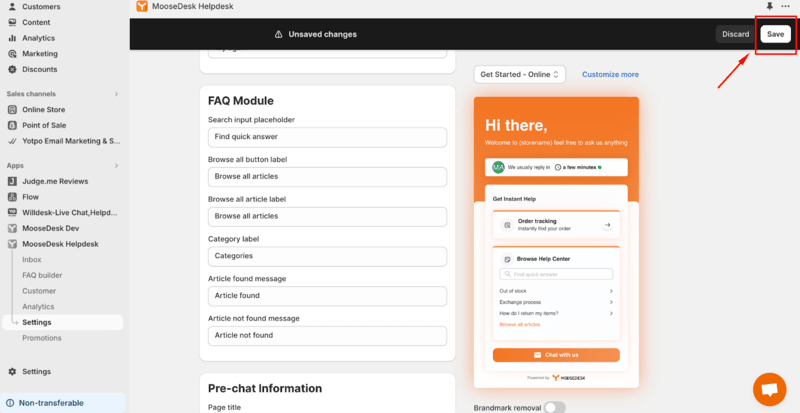
Task: Click the Discounts badge icon
Action: pyautogui.click(x=12, y=69)
